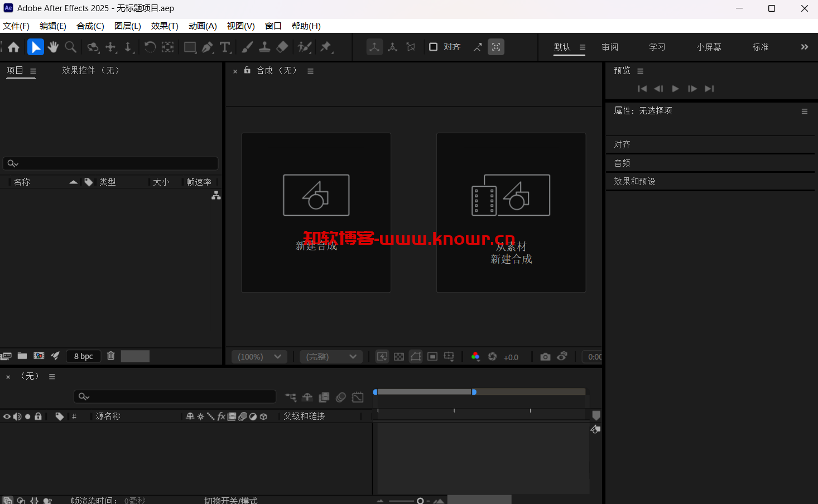Toggle the audio speaker column header

[17, 416]
